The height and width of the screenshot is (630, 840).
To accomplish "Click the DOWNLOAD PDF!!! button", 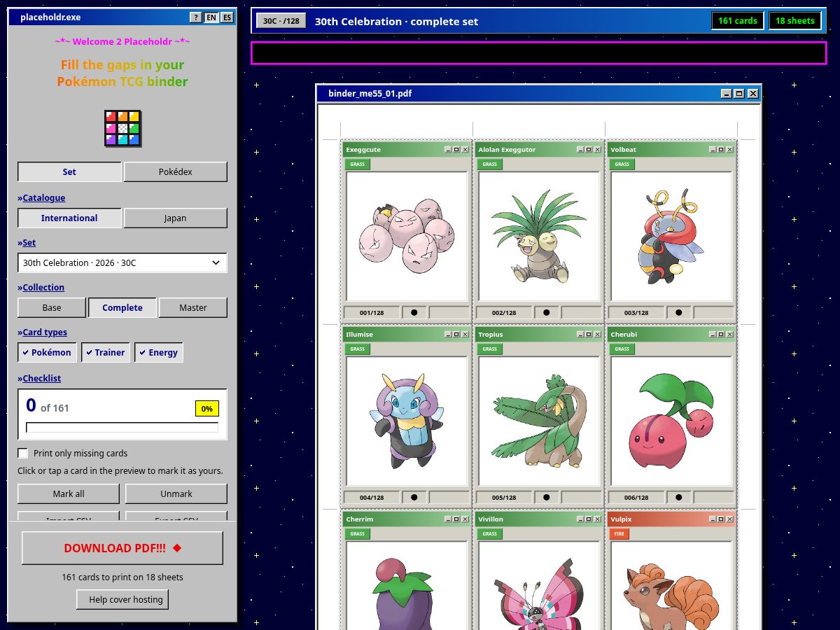I will point(122,548).
